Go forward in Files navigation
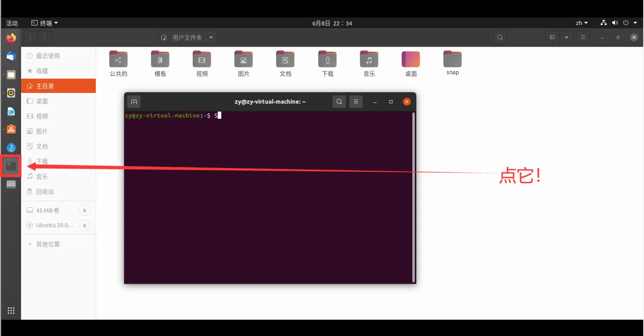The width and height of the screenshot is (644, 336). (44, 38)
